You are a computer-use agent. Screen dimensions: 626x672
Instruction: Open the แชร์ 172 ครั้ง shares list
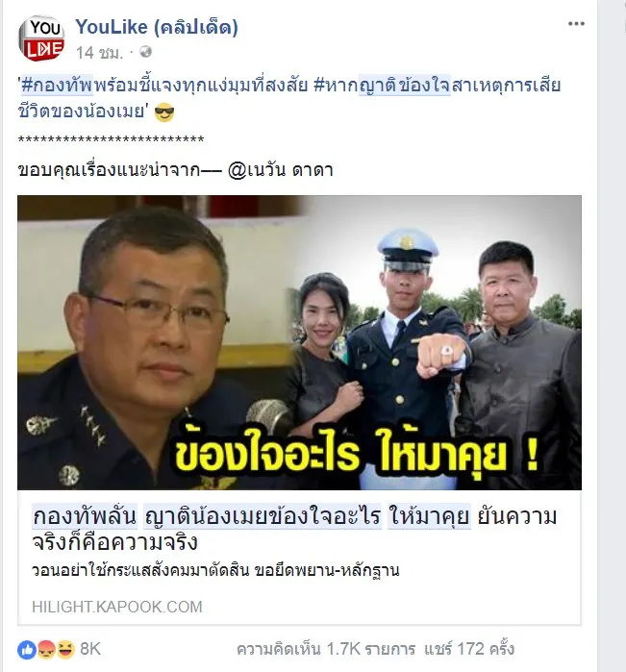point(469,649)
